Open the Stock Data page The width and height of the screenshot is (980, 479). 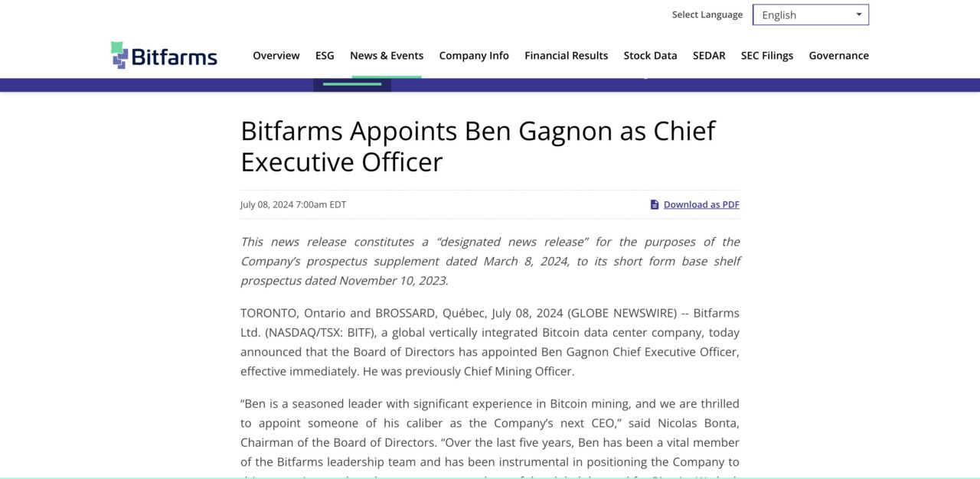(x=650, y=55)
